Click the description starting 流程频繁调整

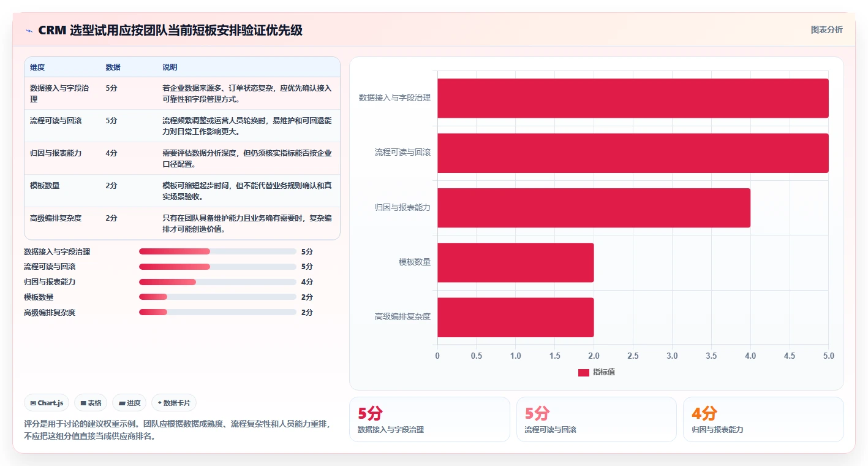click(247, 126)
